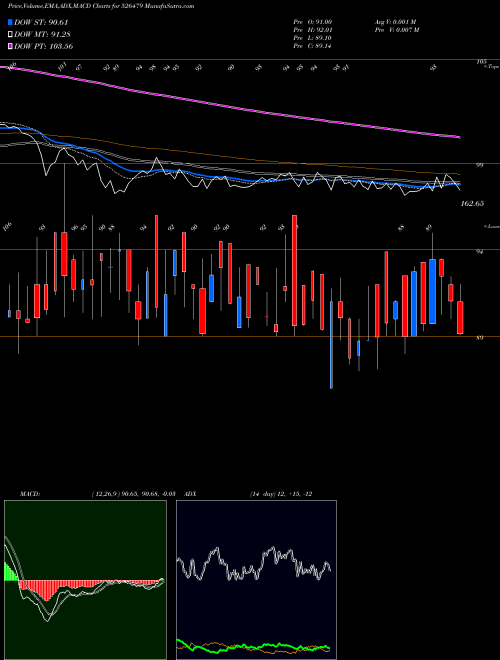Click the white DOW MT legend swatch

(10, 35)
